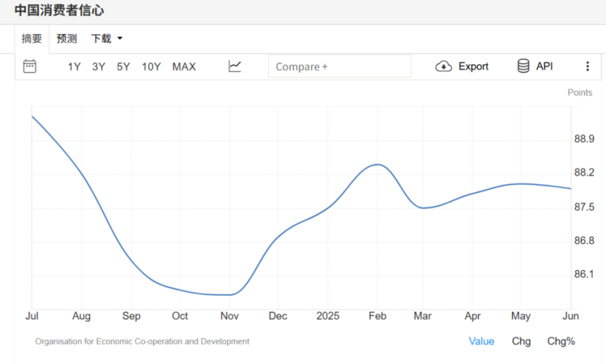Switch to the 摘要 tab
Image resolution: width=606 pixels, height=364 pixels.
coord(32,39)
